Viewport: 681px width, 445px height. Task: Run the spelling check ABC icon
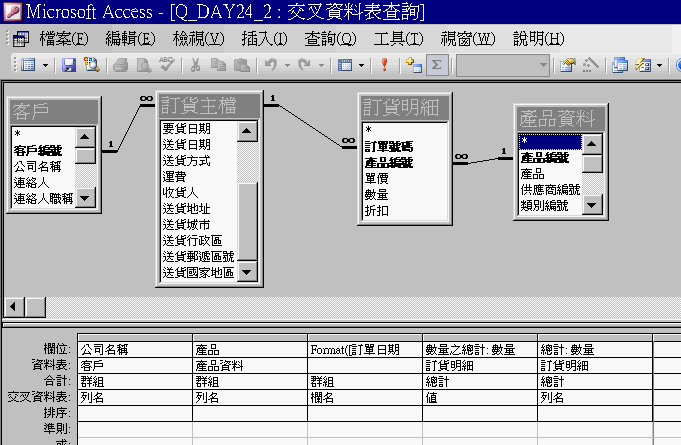pyautogui.click(x=166, y=64)
